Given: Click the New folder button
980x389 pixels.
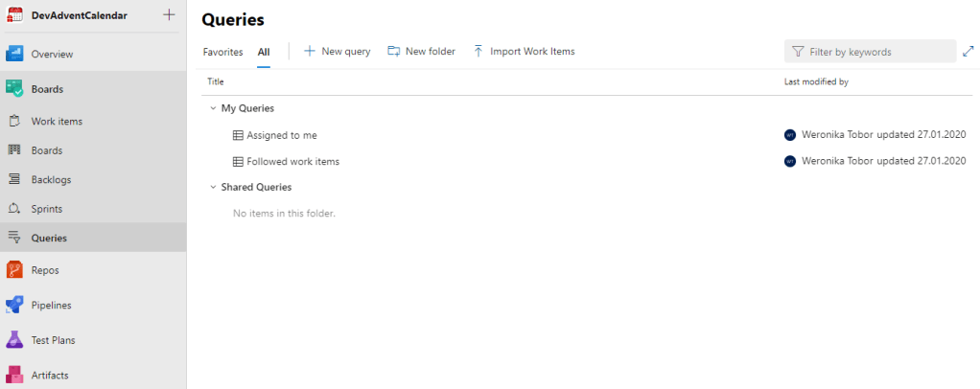Looking at the screenshot, I should (422, 52).
